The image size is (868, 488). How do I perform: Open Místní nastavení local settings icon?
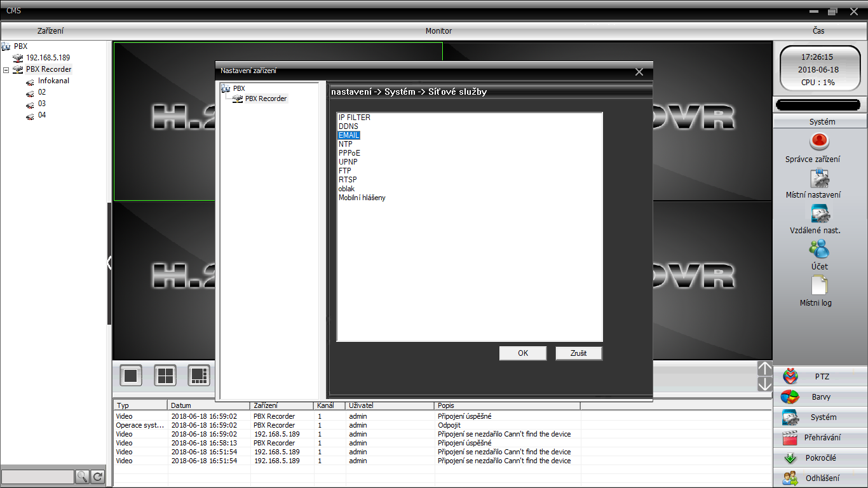coord(819,179)
